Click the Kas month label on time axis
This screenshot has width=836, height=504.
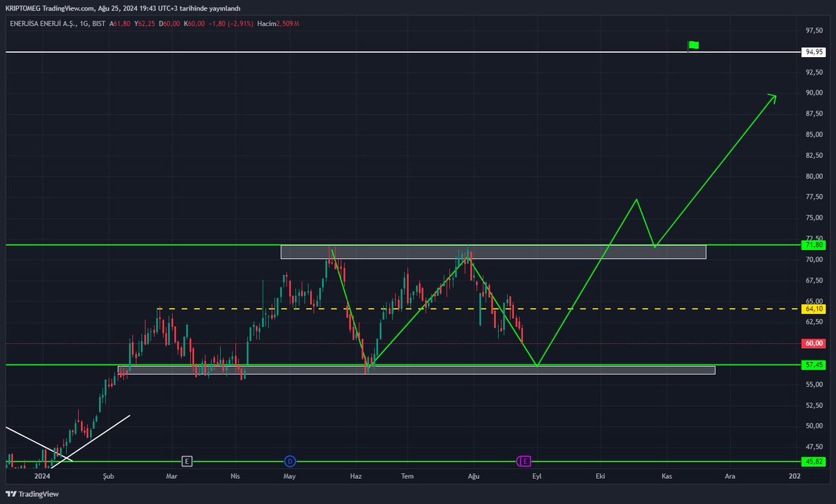tap(666, 476)
